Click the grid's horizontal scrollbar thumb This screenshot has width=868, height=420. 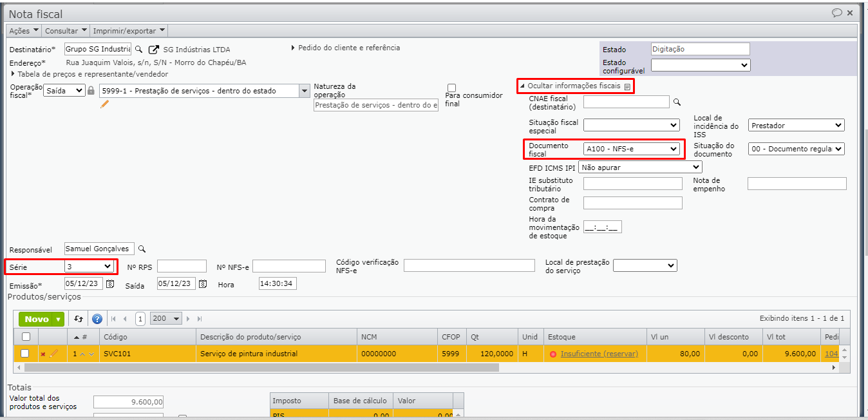coord(261,367)
